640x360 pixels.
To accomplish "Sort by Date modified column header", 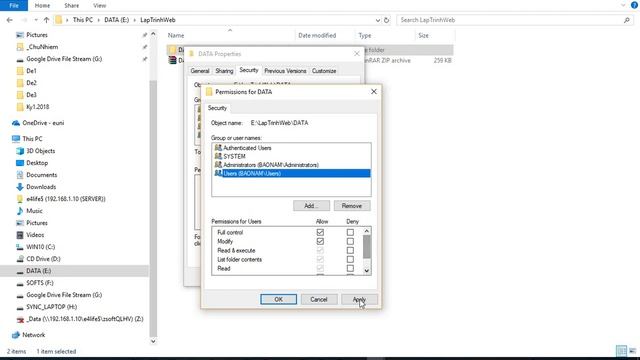I will pyautogui.click(x=317, y=36).
